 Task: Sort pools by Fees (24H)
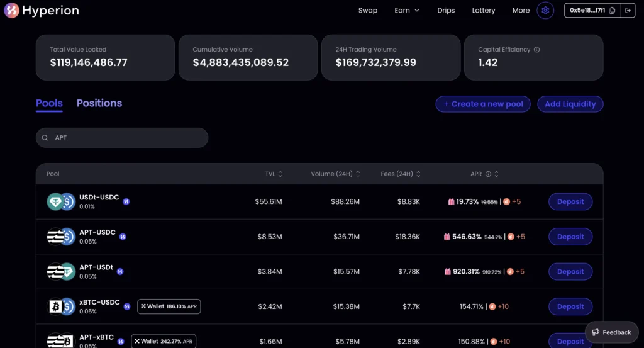point(418,174)
